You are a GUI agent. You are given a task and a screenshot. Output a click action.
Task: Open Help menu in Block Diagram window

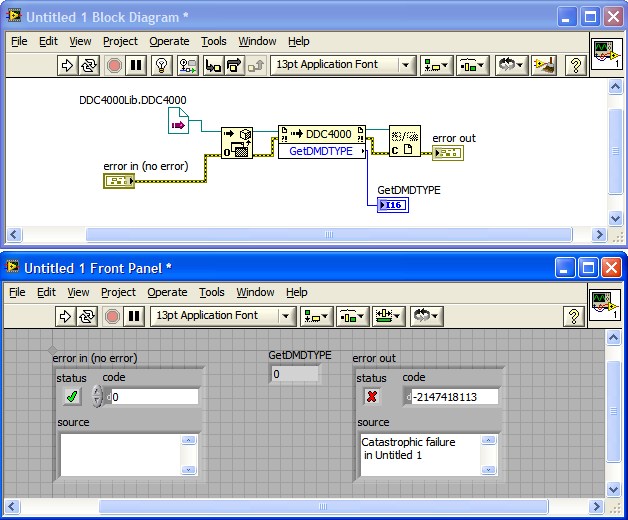pyautogui.click(x=298, y=41)
